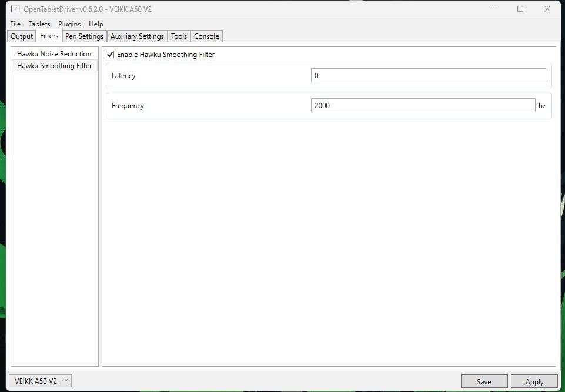Open the VEIKK A50 V2 tablet selector
This screenshot has width=565, height=392.
point(39,380)
